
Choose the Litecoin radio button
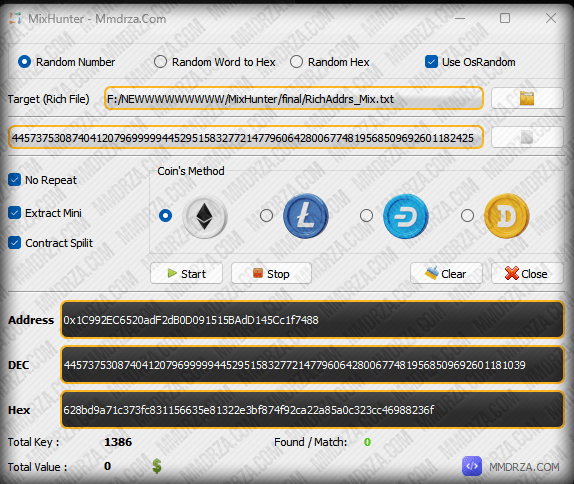266,215
